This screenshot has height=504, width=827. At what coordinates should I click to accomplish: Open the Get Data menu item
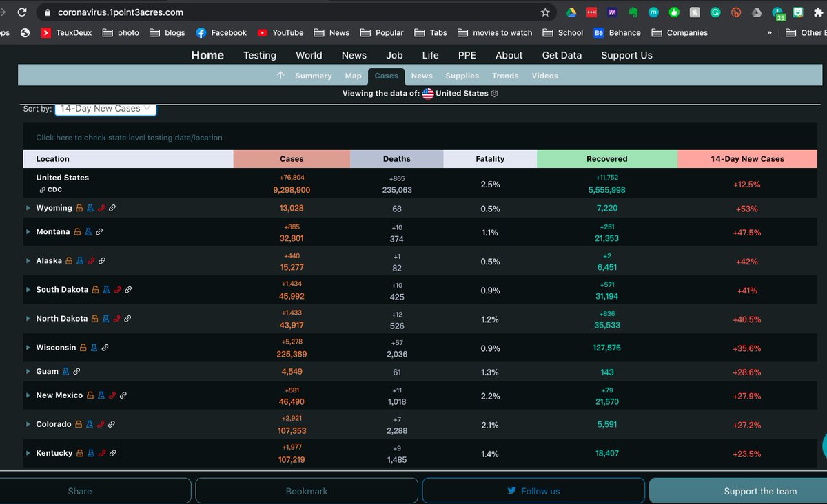point(562,55)
